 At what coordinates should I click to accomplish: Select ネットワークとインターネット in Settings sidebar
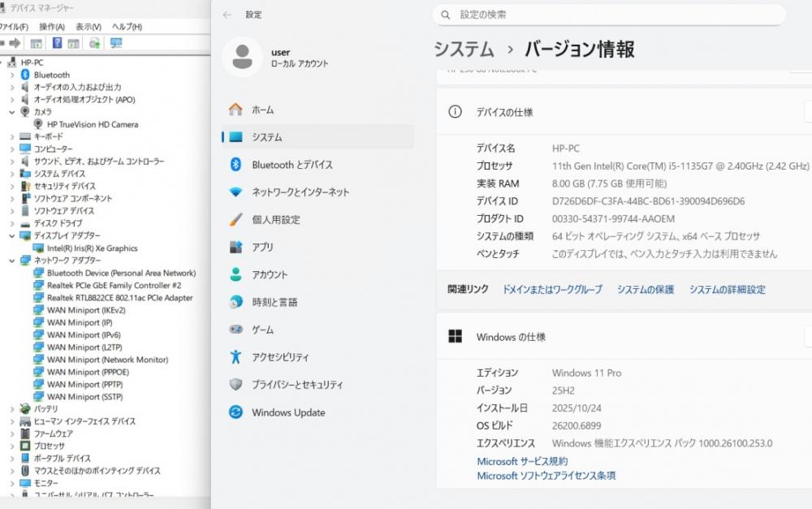[300, 192]
